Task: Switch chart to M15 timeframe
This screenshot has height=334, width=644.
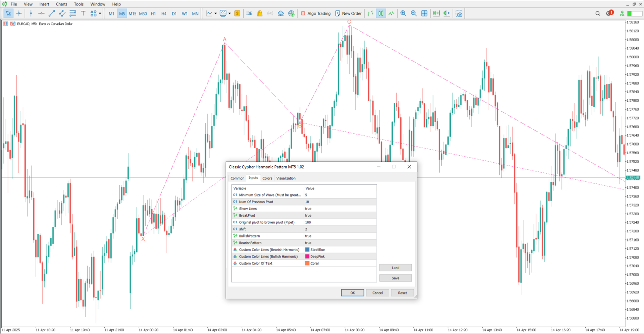Action: coord(132,14)
